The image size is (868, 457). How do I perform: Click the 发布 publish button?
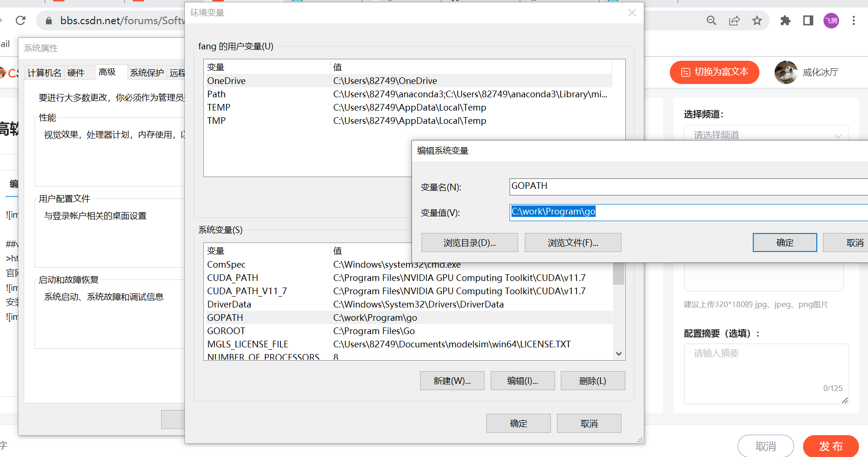831,446
